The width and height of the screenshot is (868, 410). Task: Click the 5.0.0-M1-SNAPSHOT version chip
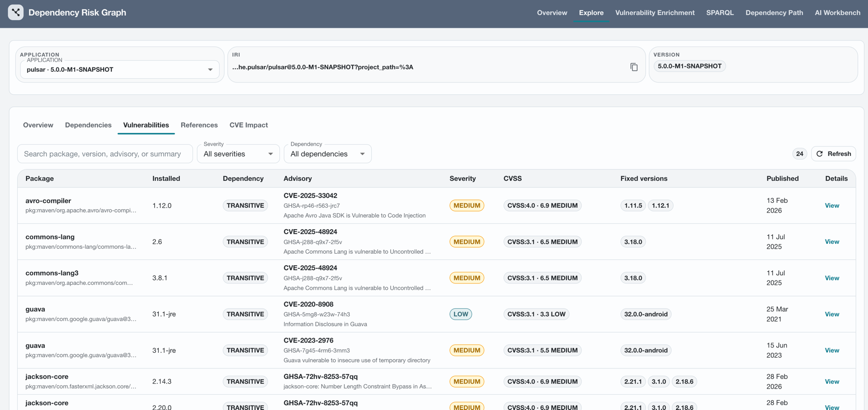(x=689, y=66)
